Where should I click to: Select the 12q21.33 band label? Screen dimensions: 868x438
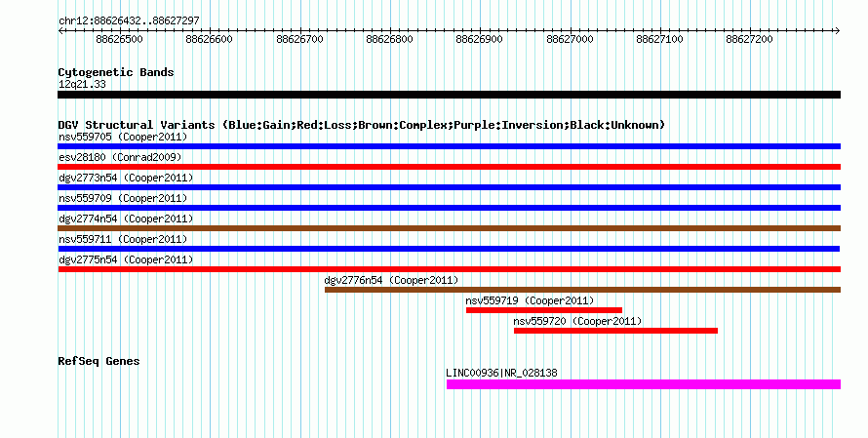coord(82,84)
